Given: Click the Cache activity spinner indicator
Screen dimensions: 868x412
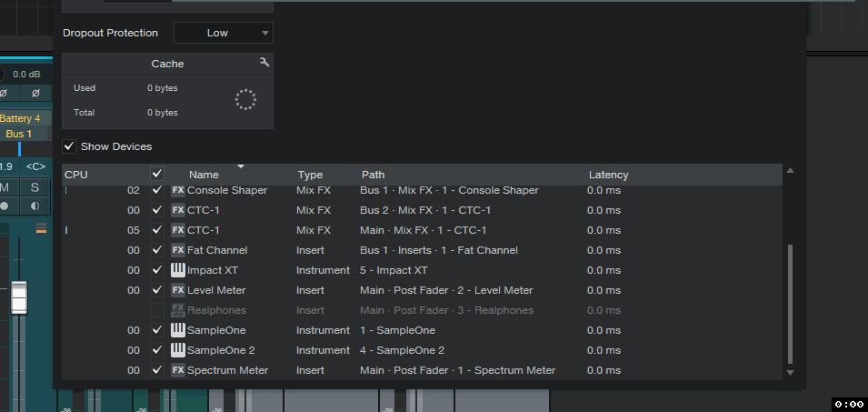Looking at the screenshot, I should click(x=245, y=100).
